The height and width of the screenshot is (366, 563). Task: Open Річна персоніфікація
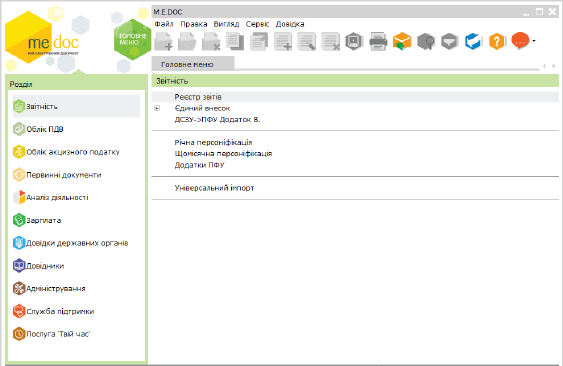click(213, 142)
